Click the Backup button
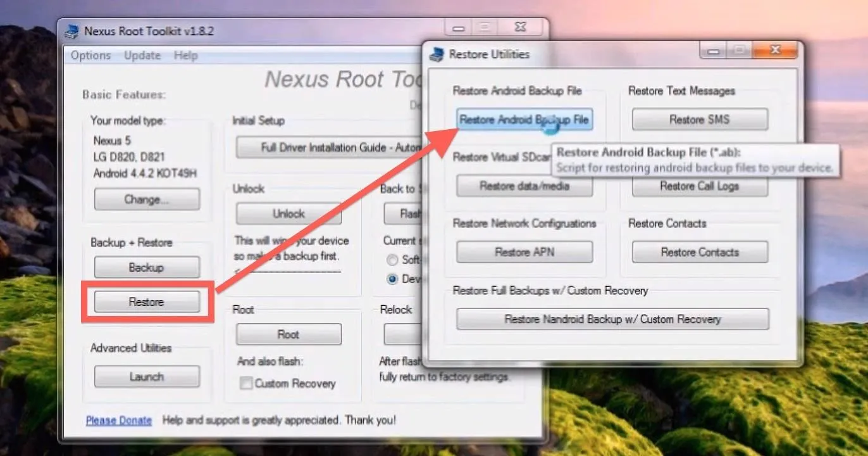868x456 pixels. point(147,267)
